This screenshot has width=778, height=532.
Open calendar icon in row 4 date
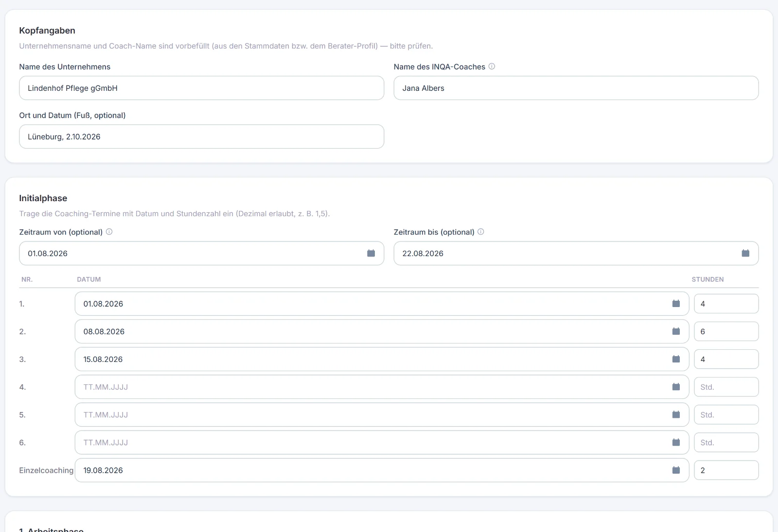click(676, 387)
